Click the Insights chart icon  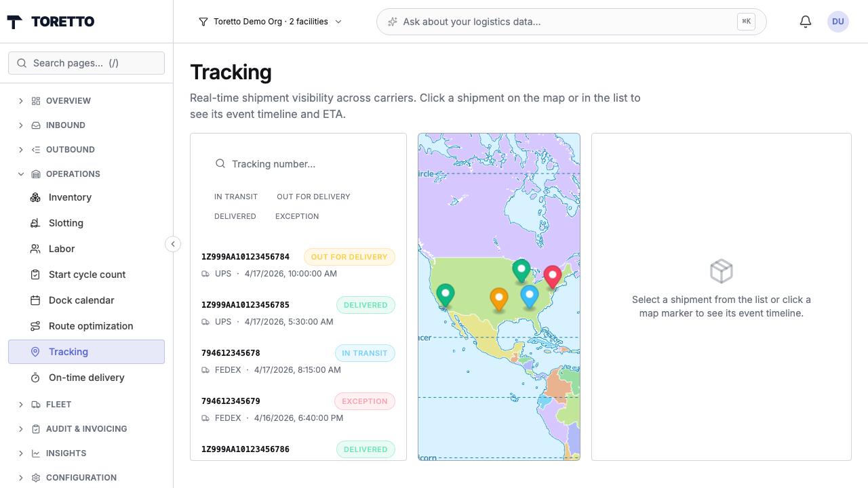tap(36, 453)
